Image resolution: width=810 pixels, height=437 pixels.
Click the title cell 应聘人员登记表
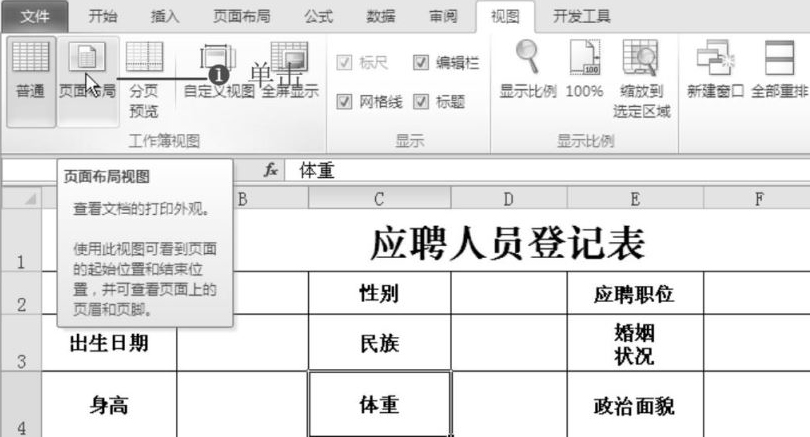click(x=508, y=243)
